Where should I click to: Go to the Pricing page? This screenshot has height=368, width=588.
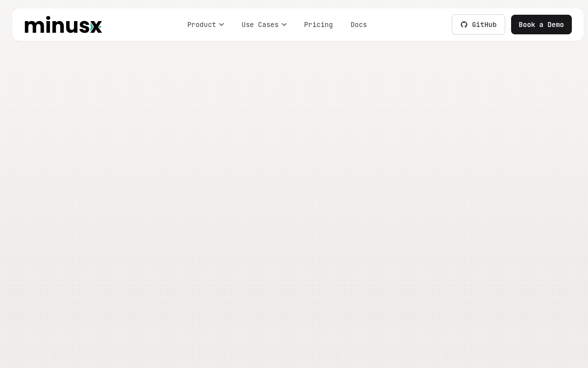[318, 25]
